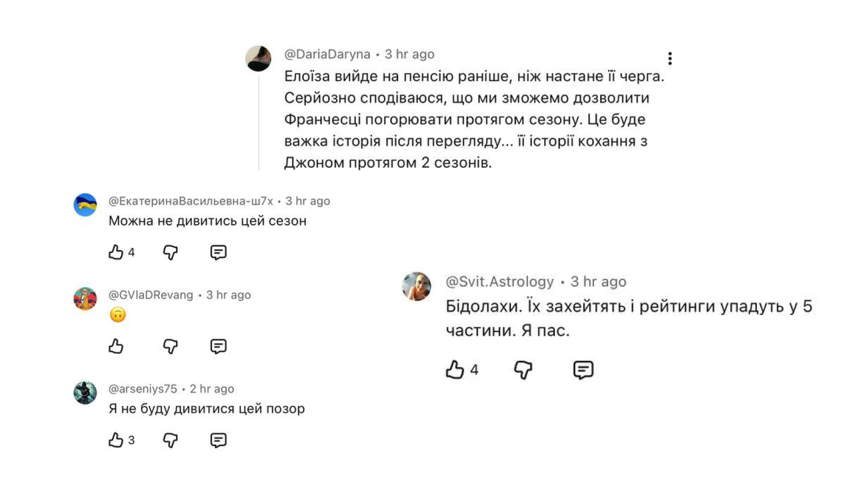Reply to @GVlaDRevang's emoji comment
This screenshot has height=482, width=868.
click(x=218, y=346)
